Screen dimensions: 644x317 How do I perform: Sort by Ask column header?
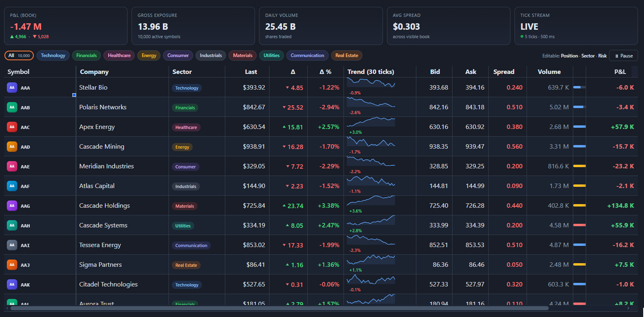coord(471,72)
